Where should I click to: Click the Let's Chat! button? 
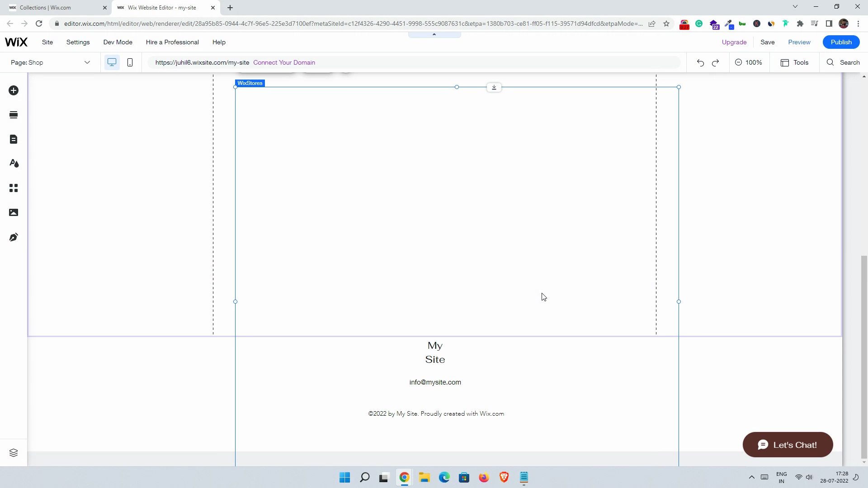pyautogui.click(x=788, y=445)
